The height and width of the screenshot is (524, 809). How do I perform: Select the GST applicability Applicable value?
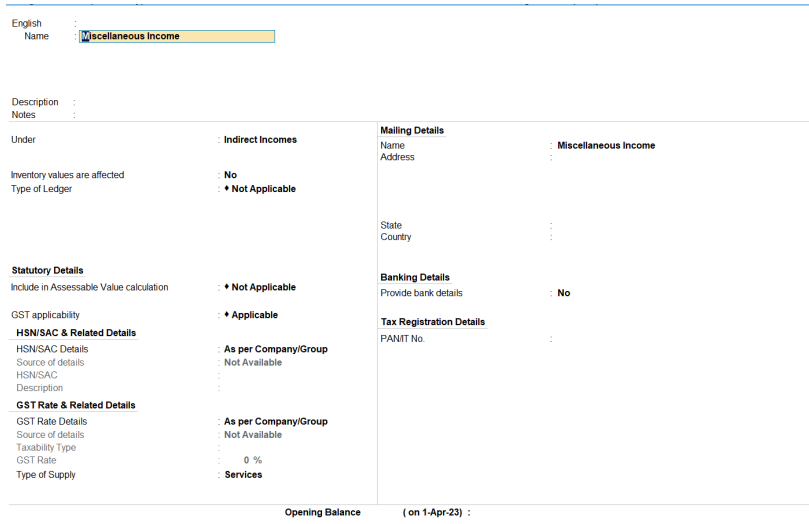point(254,315)
